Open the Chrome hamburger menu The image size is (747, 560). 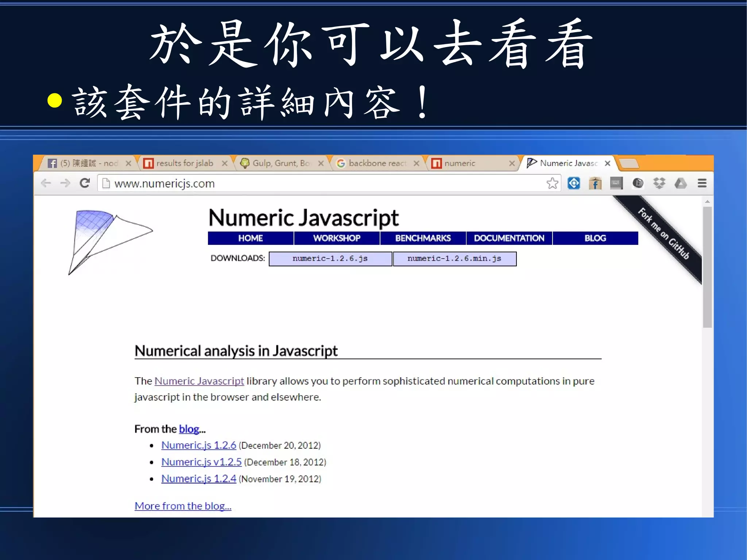[702, 183]
